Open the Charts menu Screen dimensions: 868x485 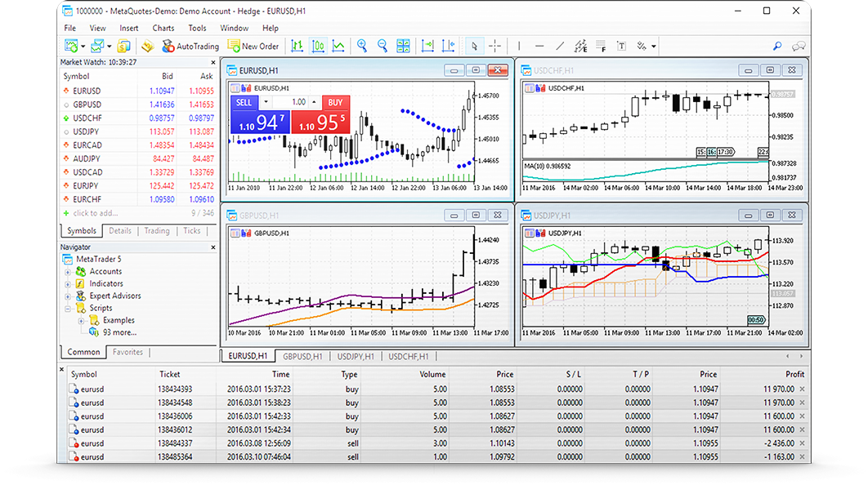coord(163,29)
